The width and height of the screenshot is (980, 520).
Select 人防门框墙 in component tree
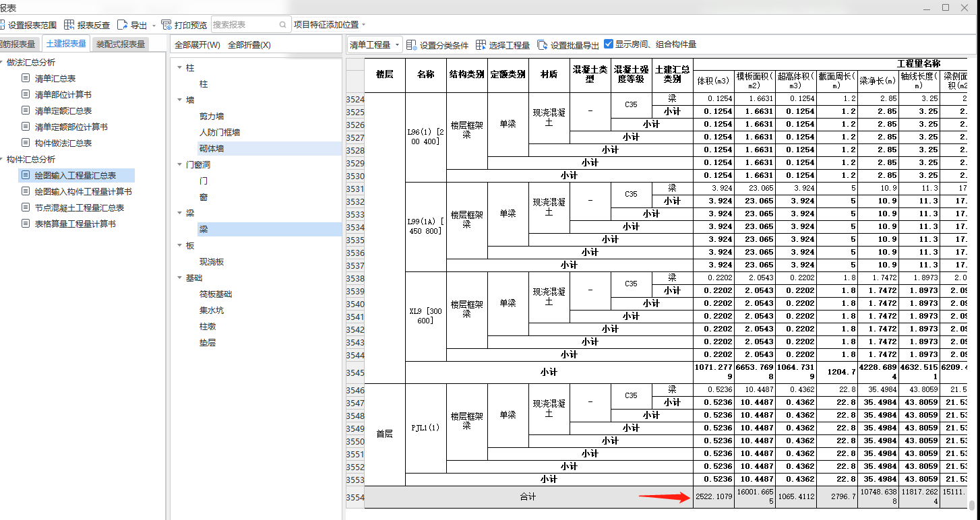pyautogui.click(x=220, y=133)
